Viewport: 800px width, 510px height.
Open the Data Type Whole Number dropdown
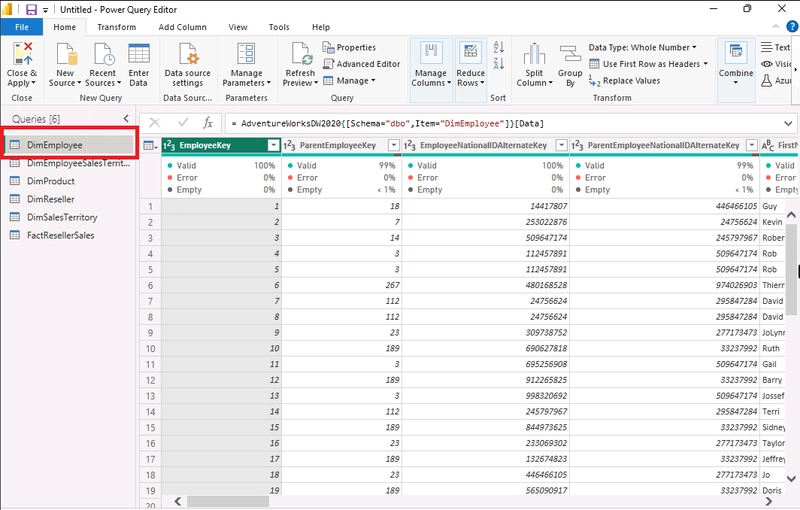[x=642, y=47]
